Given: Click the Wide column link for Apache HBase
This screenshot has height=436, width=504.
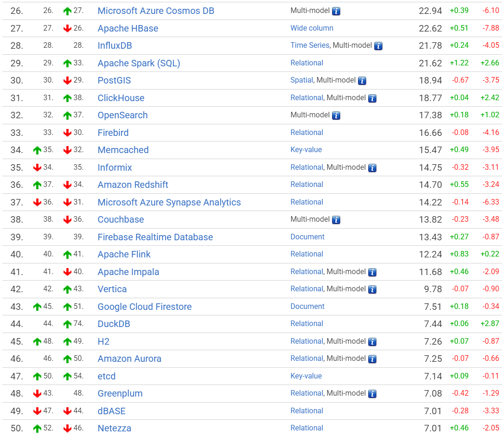Looking at the screenshot, I should click(x=312, y=28).
